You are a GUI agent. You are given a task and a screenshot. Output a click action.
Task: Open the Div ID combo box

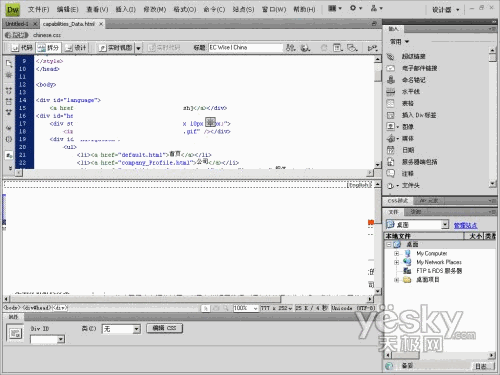pos(47,339)
